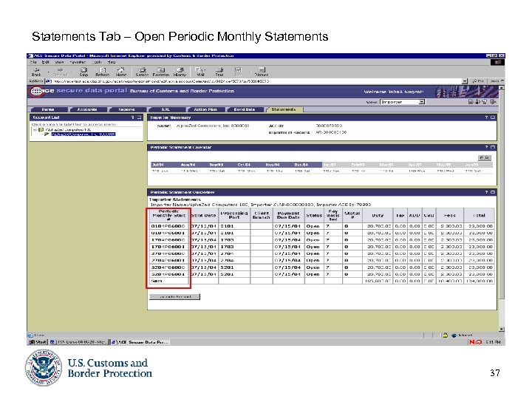
Task: Click the button below the statements table
Action: 174,296
